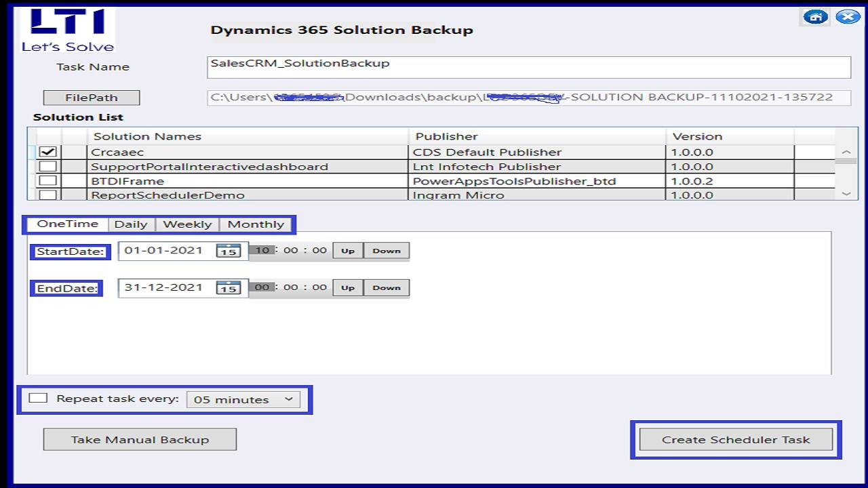Image resolution: width=868 pixels, height=488 pixels.
Task: Check the BTDIFrame solution checkbox
Action: coord(48,180)
